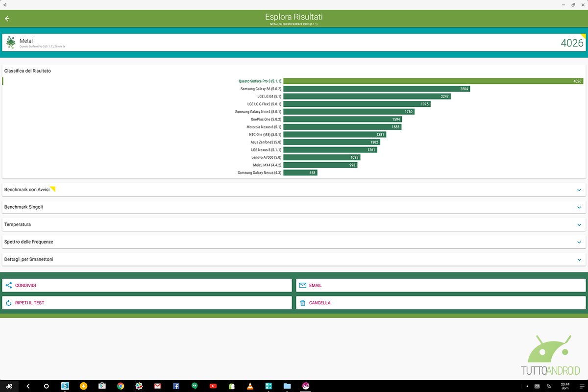Click RIPETI IL TEST to rerun

pos(147,303)
